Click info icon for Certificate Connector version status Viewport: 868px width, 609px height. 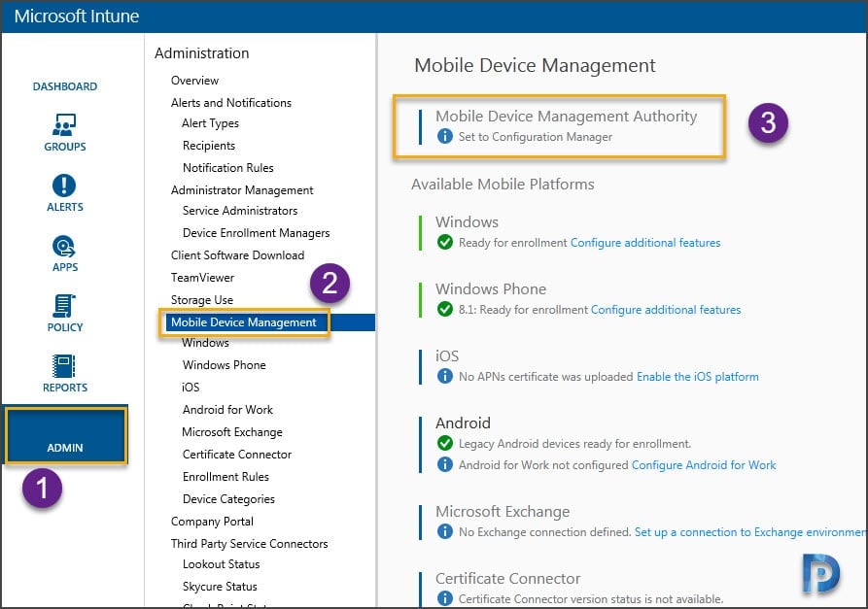tap(444, 598)
